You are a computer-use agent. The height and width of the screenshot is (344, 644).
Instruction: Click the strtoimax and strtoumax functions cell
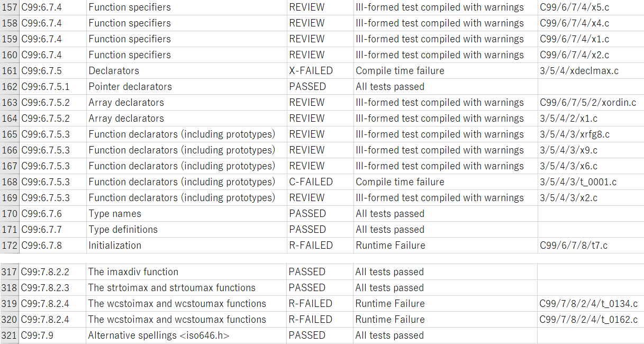pos(171,288)
